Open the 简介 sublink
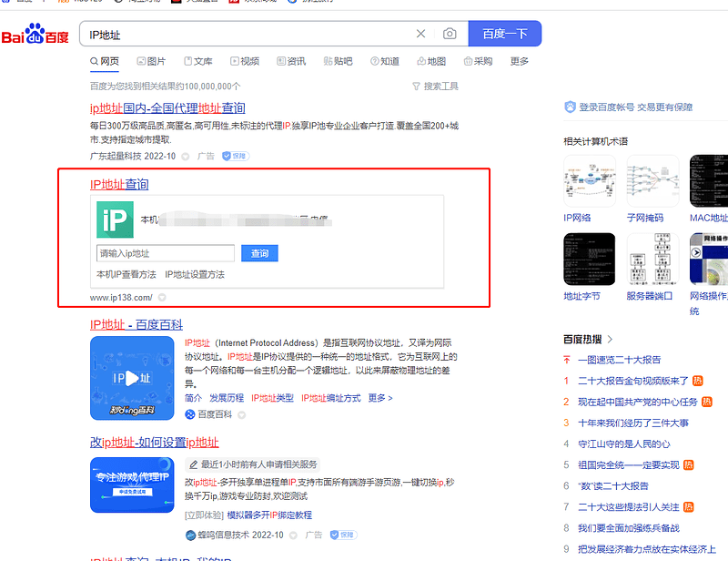728x561 pixels. coord(193,398)
